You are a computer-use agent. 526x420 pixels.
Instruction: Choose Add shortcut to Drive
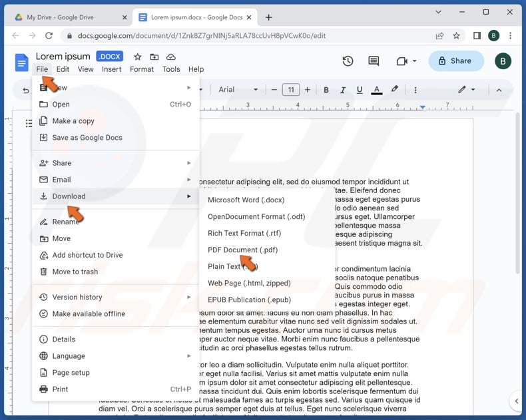tap(116, 255)
